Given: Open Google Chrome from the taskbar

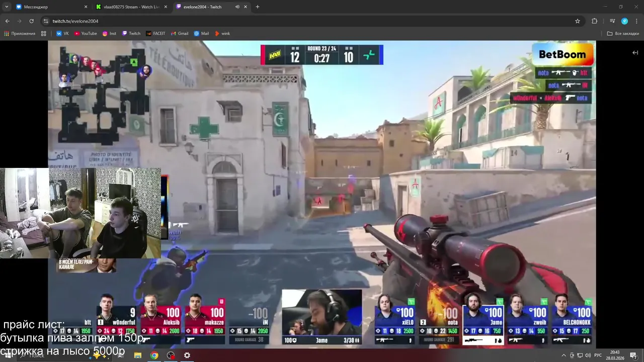Looking at the screenshot, I should pyautogui.click(x=154, y=355).
